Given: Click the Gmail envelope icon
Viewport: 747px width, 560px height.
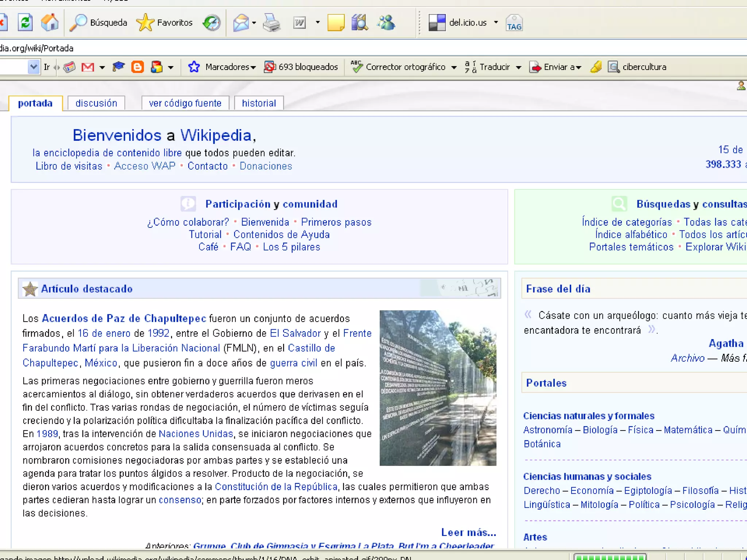Looking at the screenshot, I should coord(88,67).
